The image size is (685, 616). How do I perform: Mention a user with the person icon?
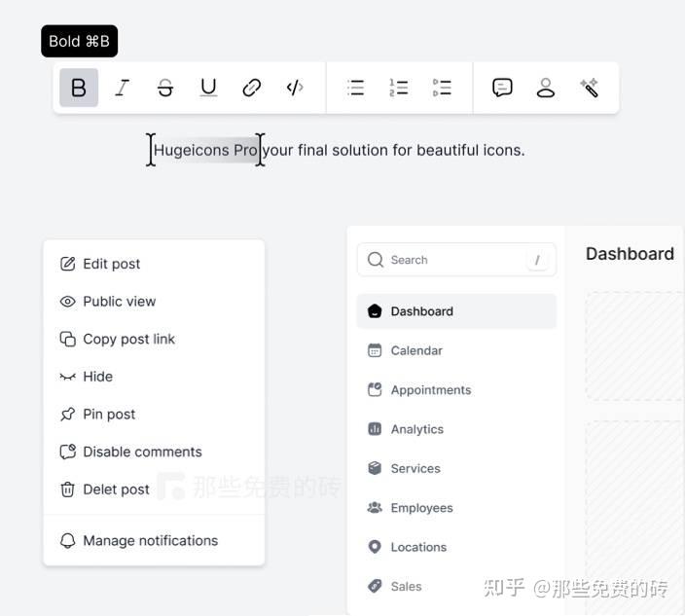[546, 88]
